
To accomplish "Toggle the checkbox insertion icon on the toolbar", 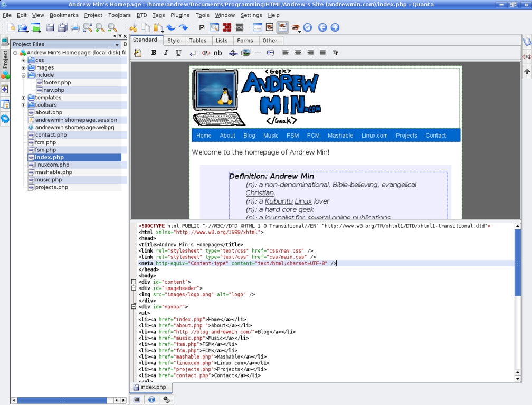I will (202, 27).
